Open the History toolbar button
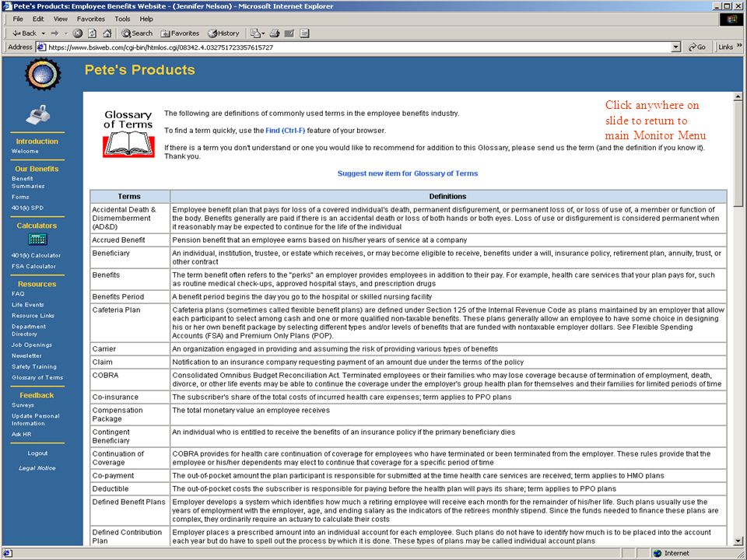 [x=223, y=33]
